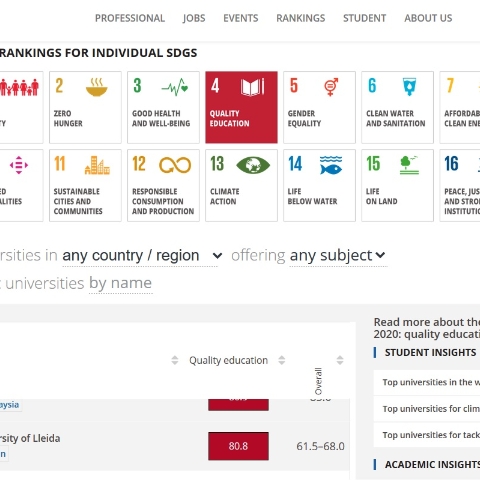Select Good Health and Well-Being tile
This screenshot has height=500, width=480.
point(163,107)
